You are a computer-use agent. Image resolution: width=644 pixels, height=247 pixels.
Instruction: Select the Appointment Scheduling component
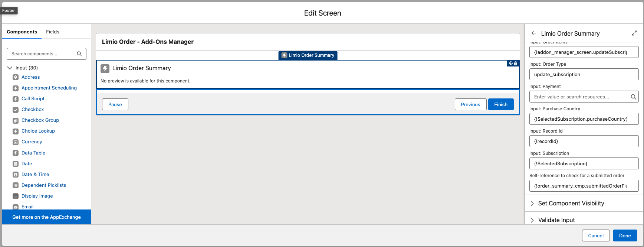(x=49, y=88)
